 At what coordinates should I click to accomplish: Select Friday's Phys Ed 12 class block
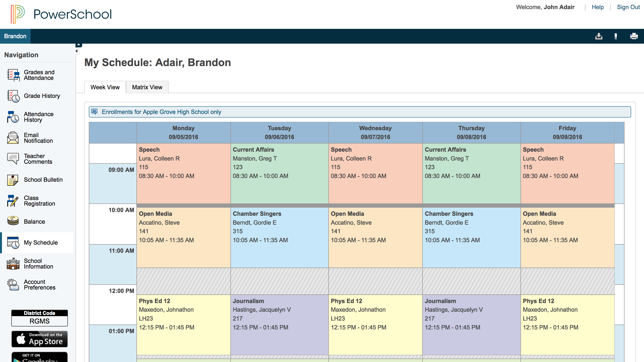[x=568, y=325]
